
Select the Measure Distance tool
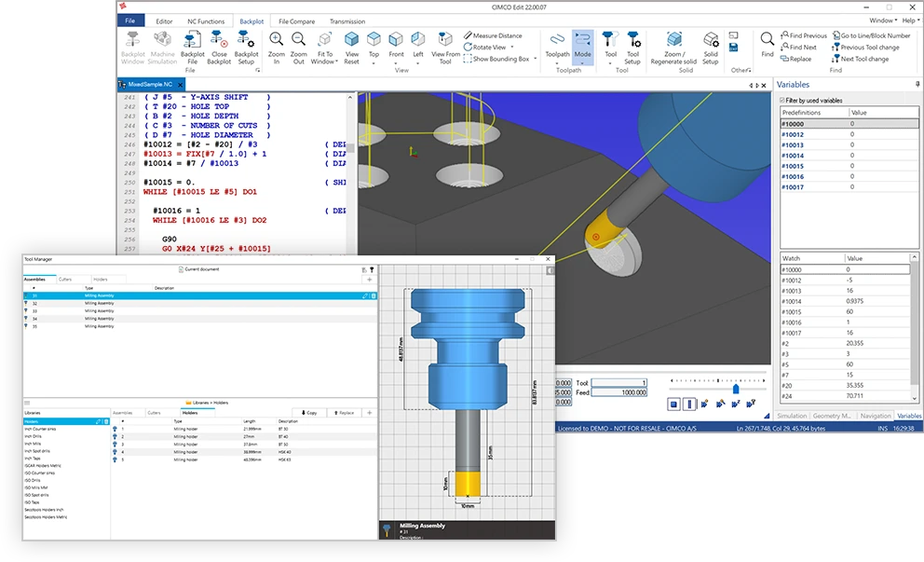[493, 35]
